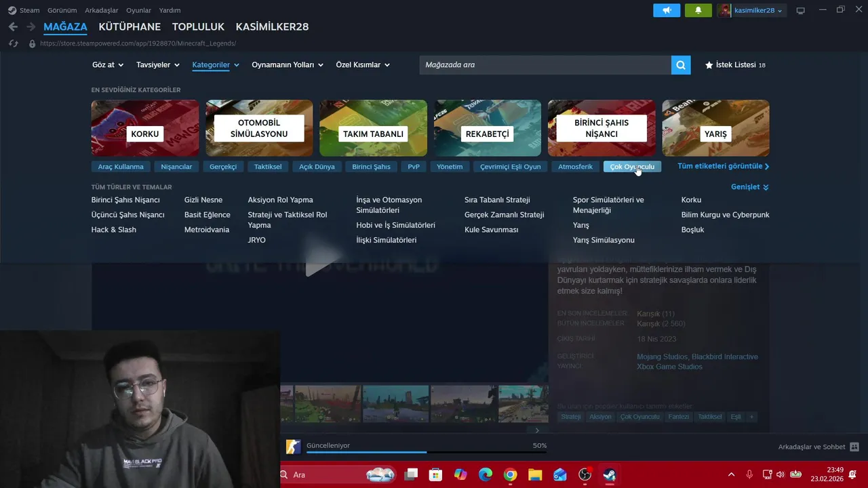Screen dimensions: 868x488
Task: Open the green notifications bell
Action: coord(698,10)
